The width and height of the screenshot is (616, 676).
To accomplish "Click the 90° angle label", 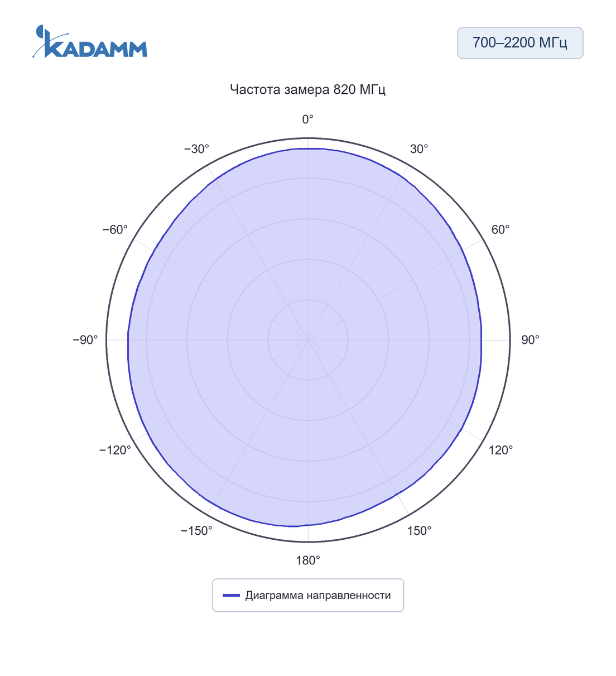I will (x=530, y=340).
